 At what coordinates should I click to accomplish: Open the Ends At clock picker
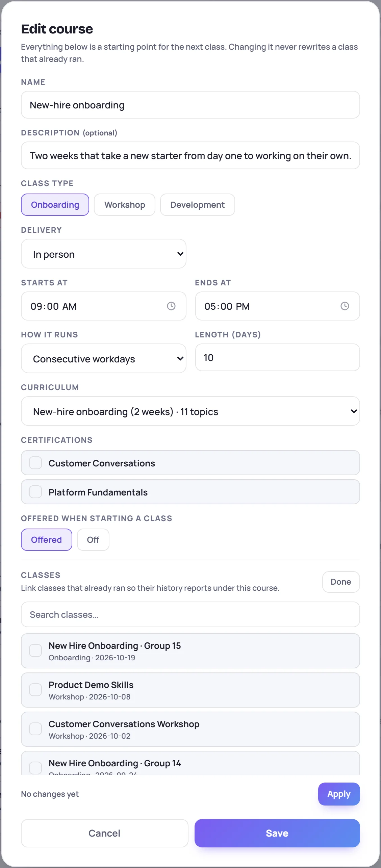(345, 306)
